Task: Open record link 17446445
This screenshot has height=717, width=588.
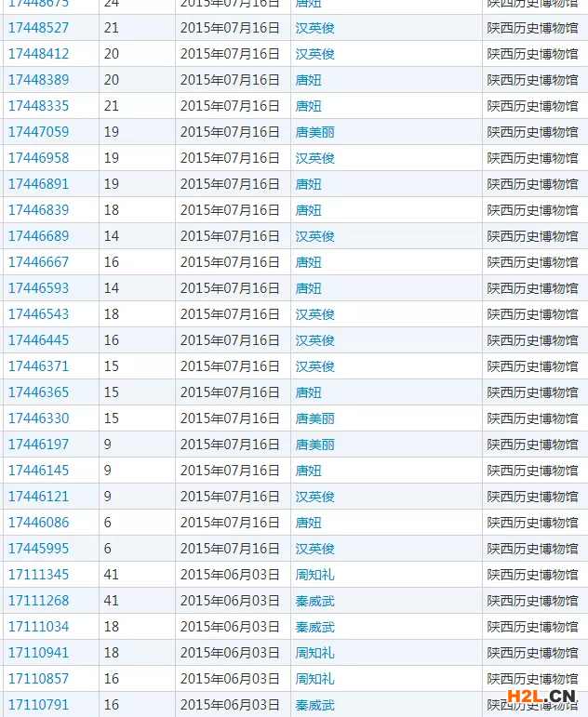Action: coord(38,340)
